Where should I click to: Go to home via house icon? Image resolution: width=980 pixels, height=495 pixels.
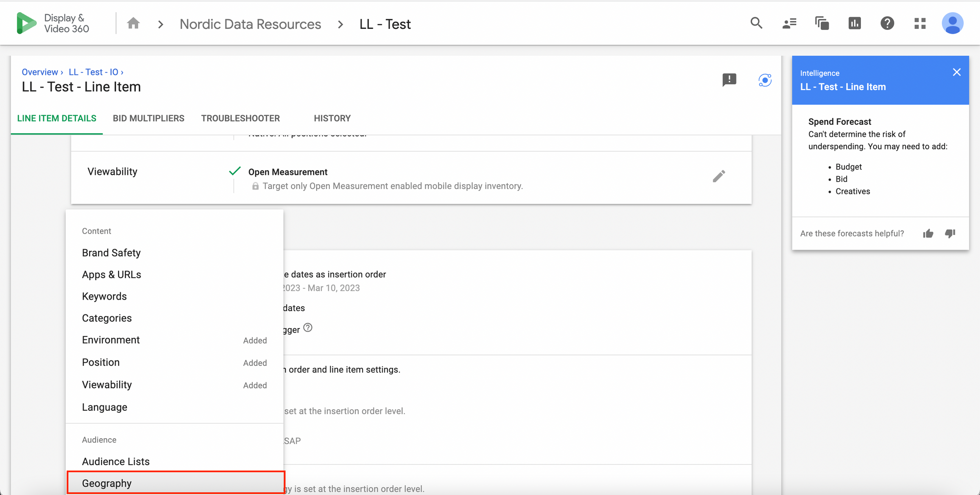[133, 24]
